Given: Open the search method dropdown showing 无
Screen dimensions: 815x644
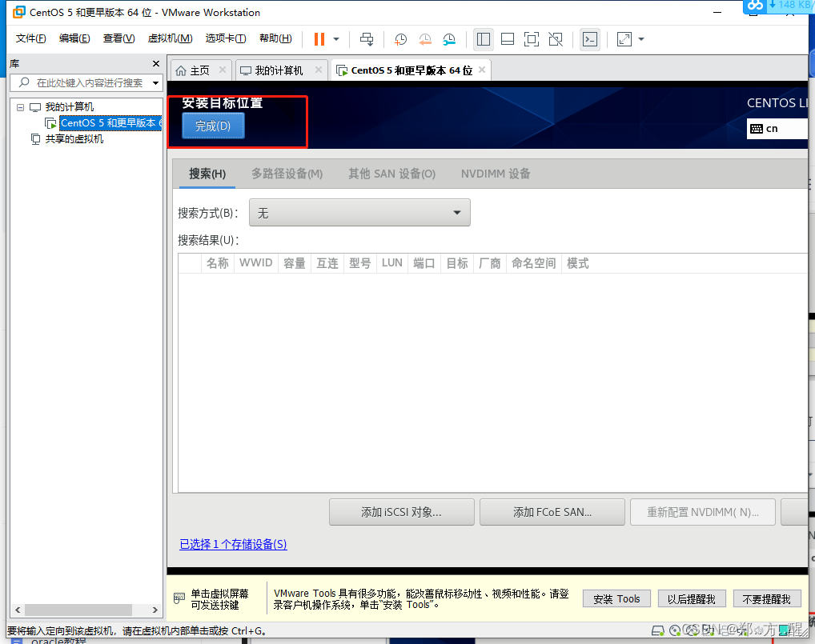Looking at the screenshot, I should click(x=359, y=212).
